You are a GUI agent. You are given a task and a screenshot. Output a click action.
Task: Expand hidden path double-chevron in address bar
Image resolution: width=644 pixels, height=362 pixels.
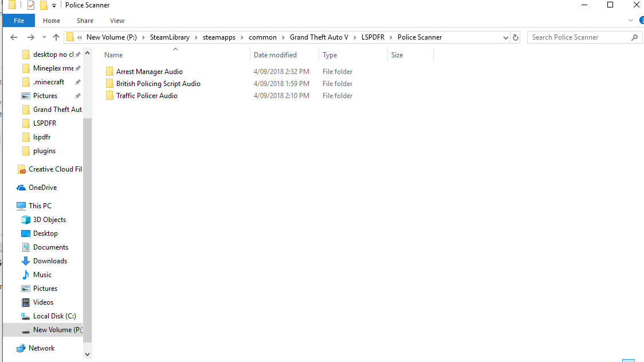point(80,37)
